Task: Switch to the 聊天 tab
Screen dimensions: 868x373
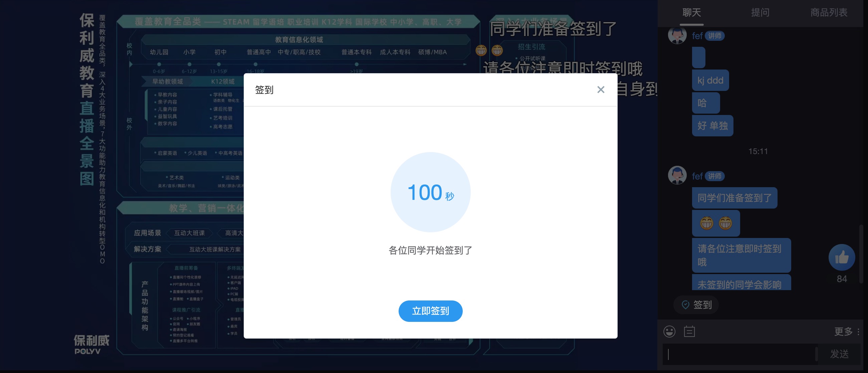Action: point(691,13)
